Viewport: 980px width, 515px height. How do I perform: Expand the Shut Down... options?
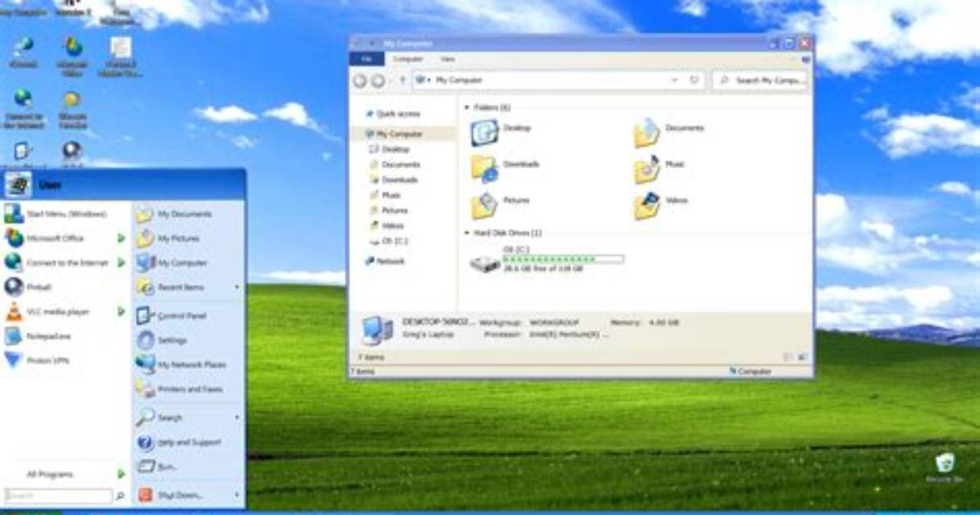point(237,495)
